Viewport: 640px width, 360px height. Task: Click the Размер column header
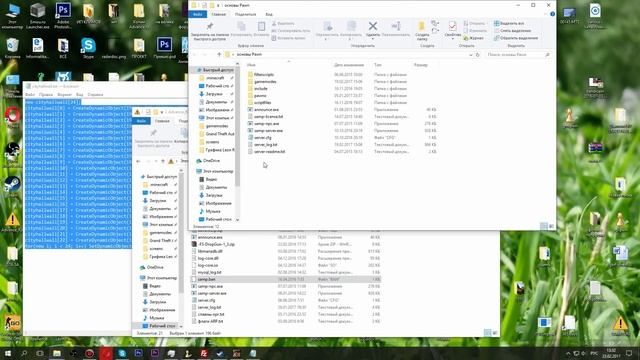(x=421, y=65)
